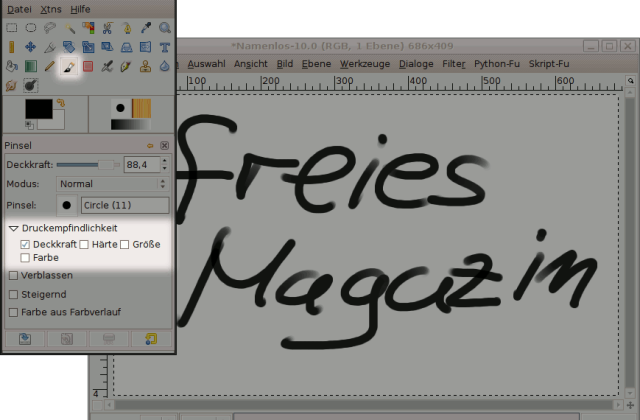640x420 pixels.
Task: Select the Text tool
Action: pos(164,47)
